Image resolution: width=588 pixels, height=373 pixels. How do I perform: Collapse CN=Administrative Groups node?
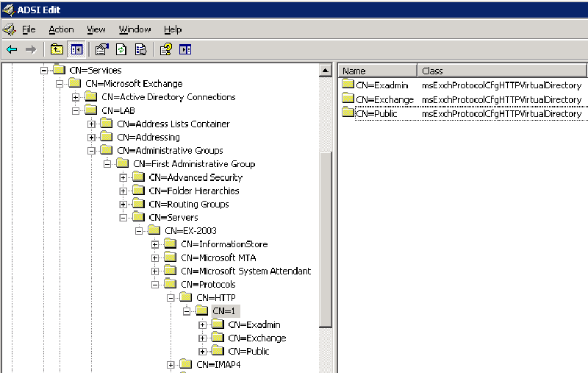click(x=91, y=151)
